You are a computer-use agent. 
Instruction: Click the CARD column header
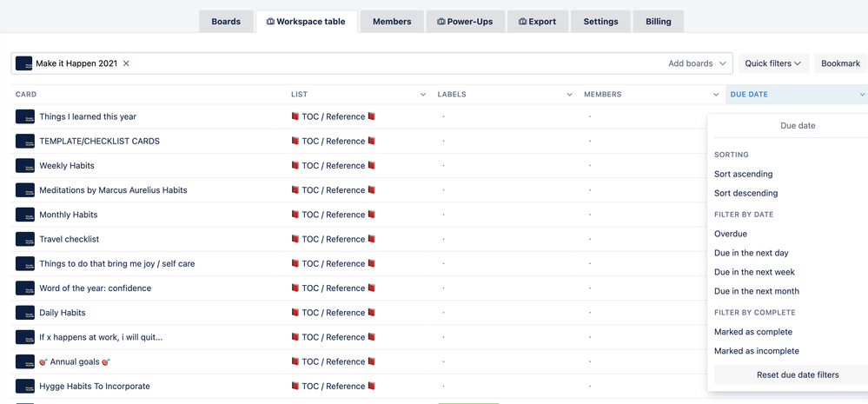pos(26,95)
